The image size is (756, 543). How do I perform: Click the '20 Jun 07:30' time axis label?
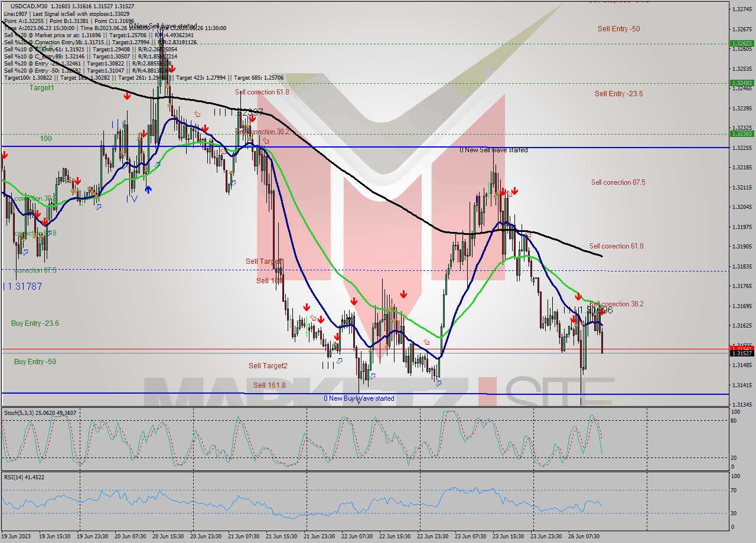131,537
